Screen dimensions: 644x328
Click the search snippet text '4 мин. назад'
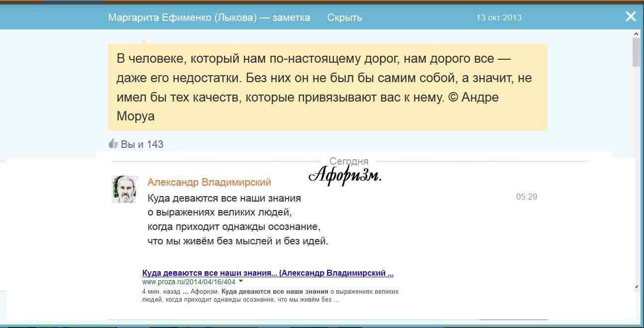(x=162, y=292)
